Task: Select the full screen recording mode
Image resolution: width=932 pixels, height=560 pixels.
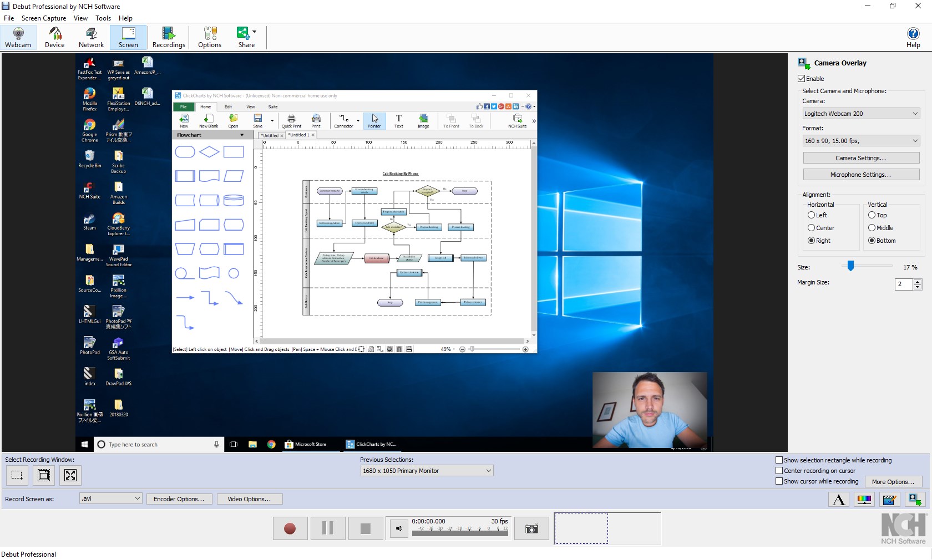Action: (70, 475)
